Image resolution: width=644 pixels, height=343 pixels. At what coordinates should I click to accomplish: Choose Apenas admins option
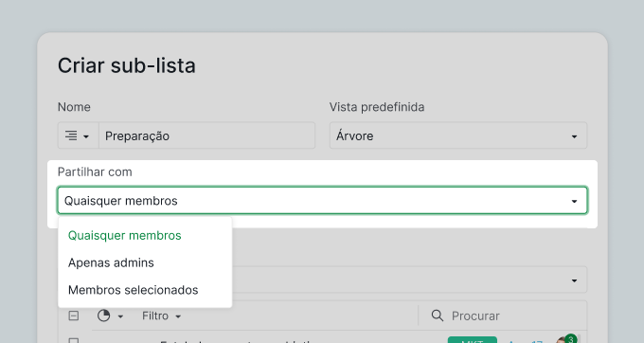[x=111, y=262]
